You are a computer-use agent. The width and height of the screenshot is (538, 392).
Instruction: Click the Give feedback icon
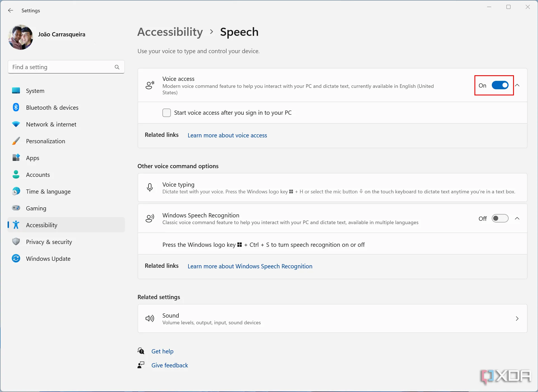coord(141,365)
